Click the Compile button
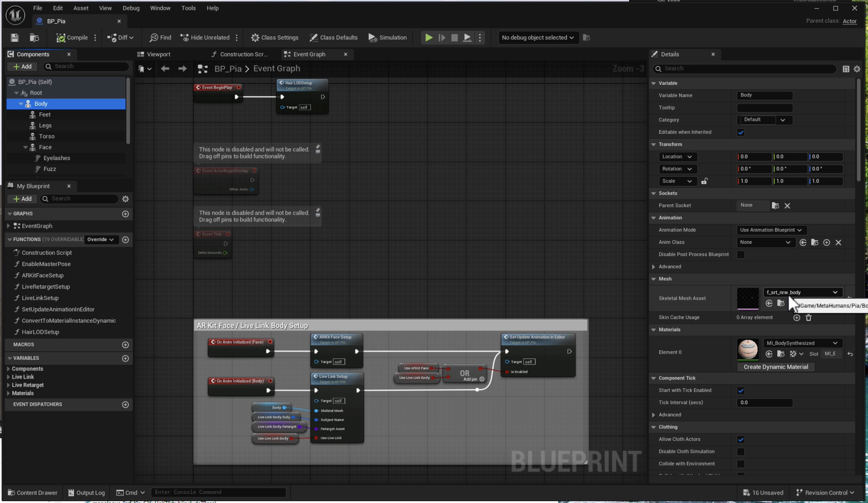 [72, 38]
